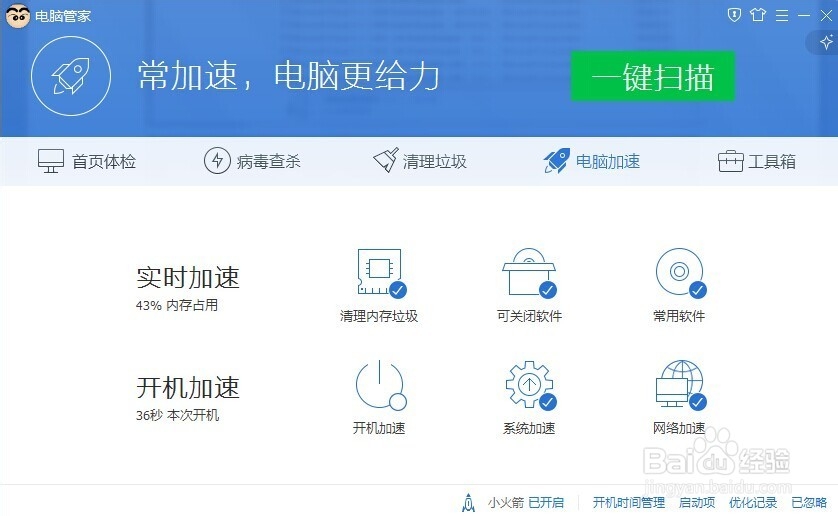
Task: Click the shield icon in title bar
Action: [734, 15]
